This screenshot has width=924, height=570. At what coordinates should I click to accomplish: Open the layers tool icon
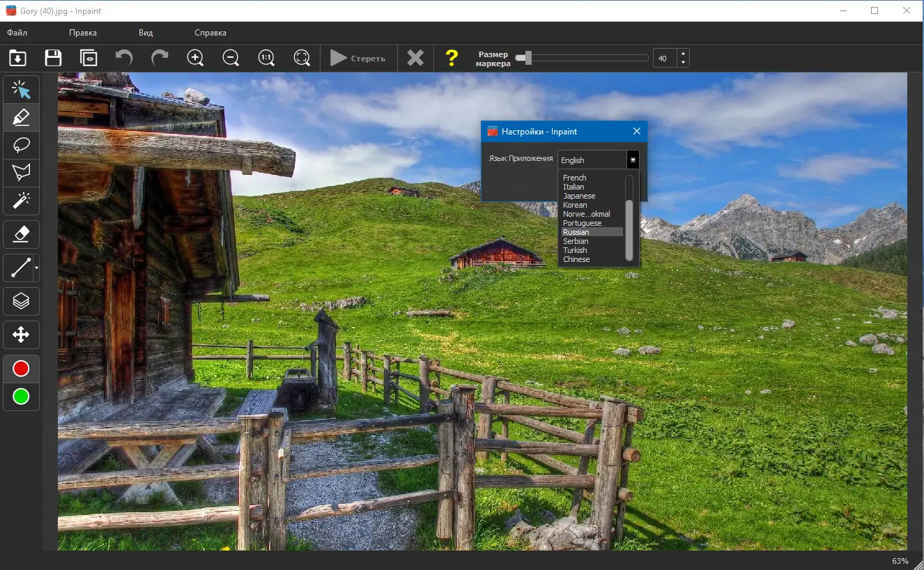pyautogui.click(x=21, y=301)
